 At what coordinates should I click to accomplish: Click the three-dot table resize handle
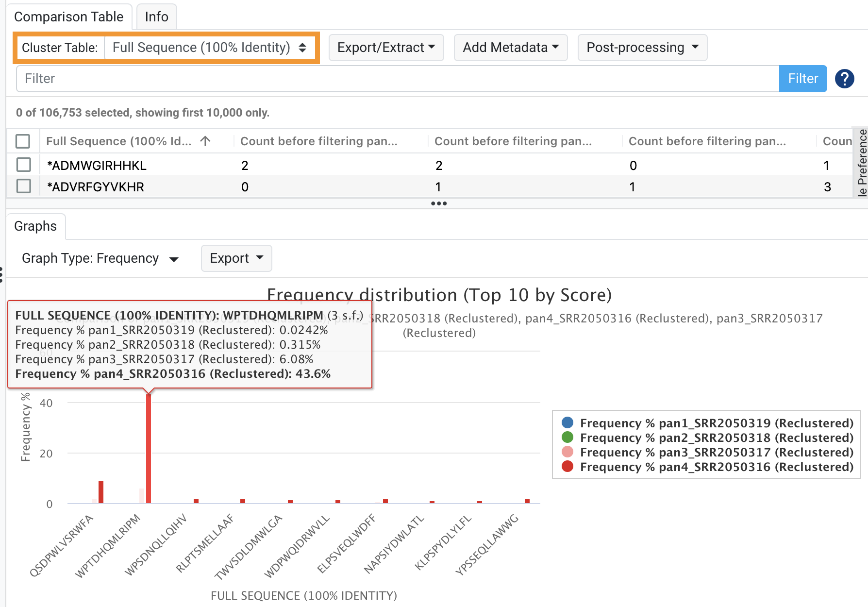tap(438, 203)
